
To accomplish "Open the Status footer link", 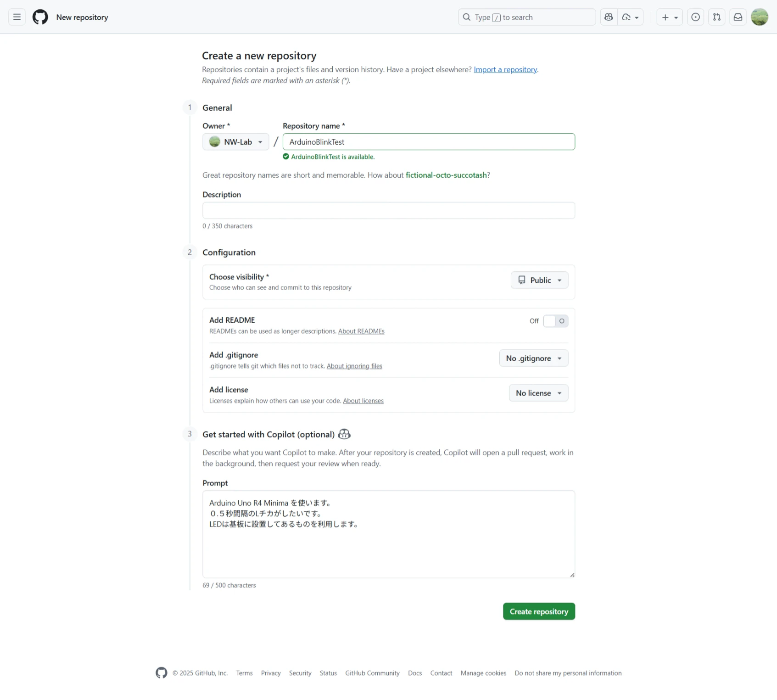I will pos(328,673).
